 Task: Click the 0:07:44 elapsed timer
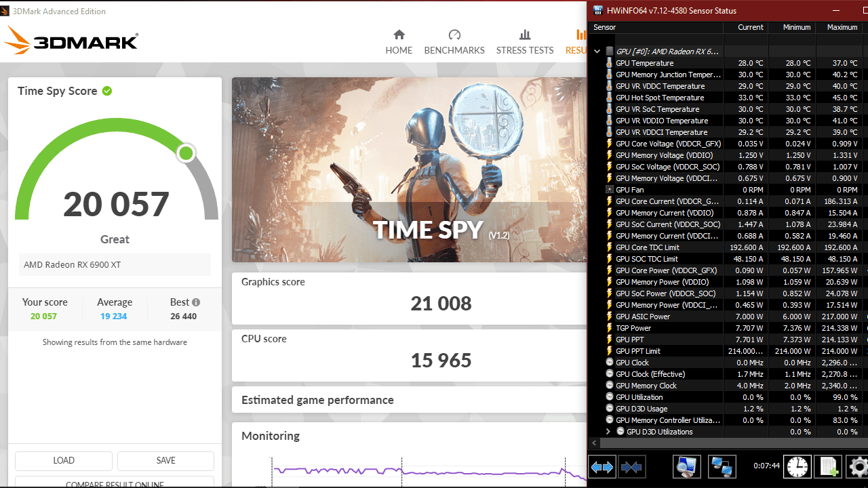point(766,466)
